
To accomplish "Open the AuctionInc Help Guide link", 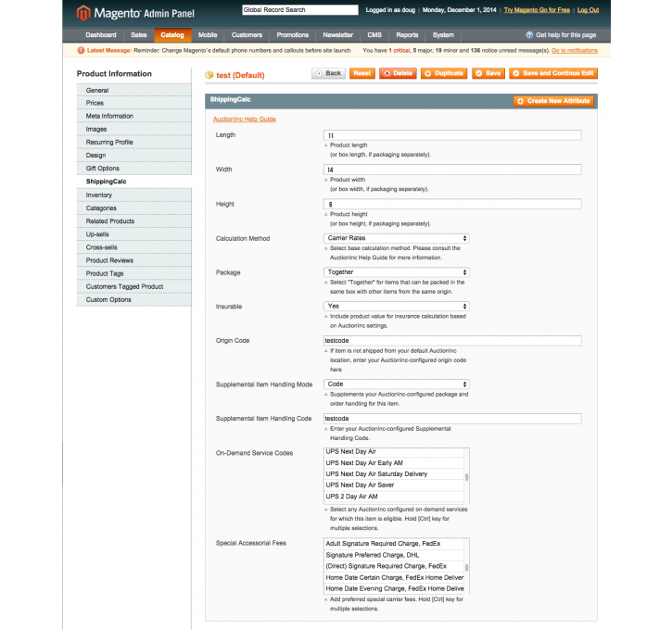I will [x=245, y=120].
